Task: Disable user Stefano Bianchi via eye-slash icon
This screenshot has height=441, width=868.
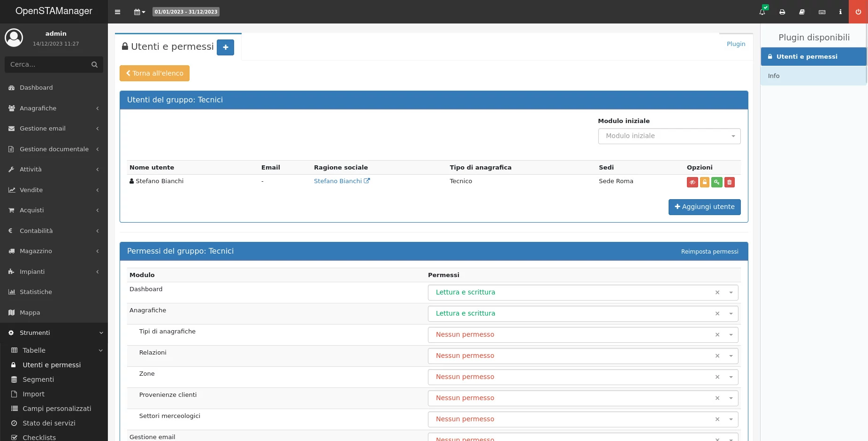Action: point(693,182)
